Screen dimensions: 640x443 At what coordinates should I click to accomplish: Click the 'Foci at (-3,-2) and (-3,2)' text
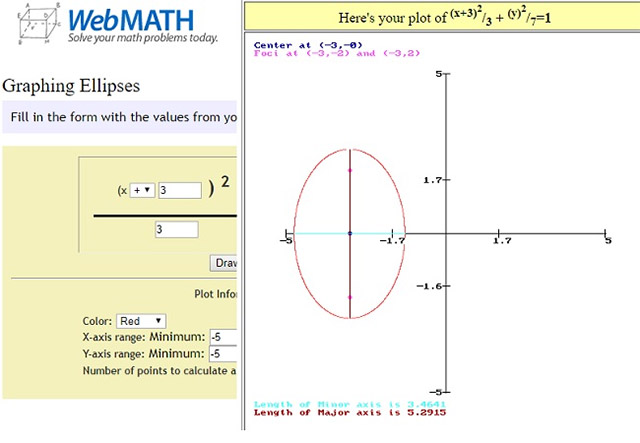coord(337,53)
